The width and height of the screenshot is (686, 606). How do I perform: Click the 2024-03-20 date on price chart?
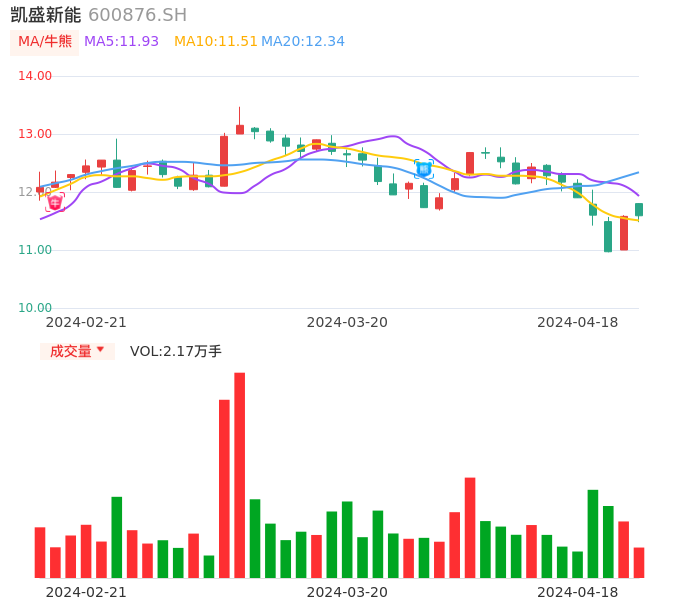click(x=347, y=322)
